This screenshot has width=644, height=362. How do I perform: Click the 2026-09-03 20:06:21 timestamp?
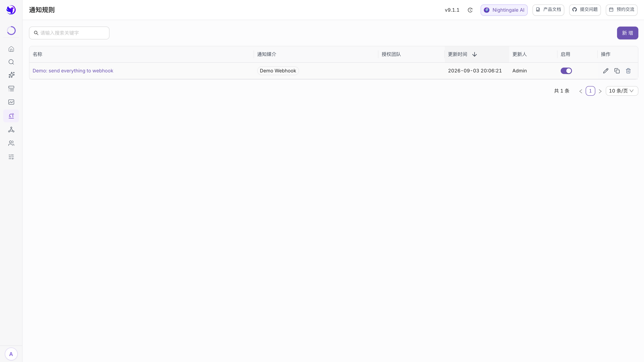point(475,71)
